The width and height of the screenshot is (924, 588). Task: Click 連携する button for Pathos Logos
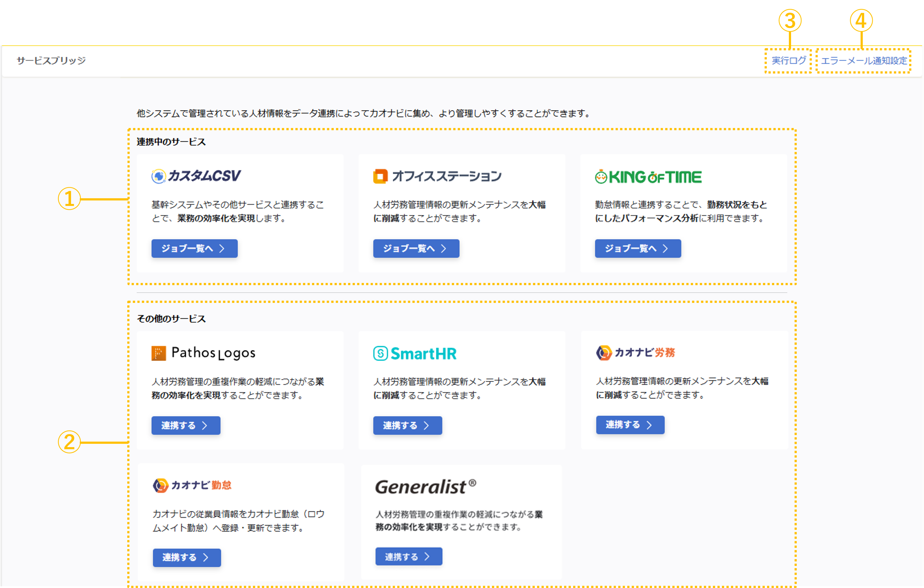(186, 425)
